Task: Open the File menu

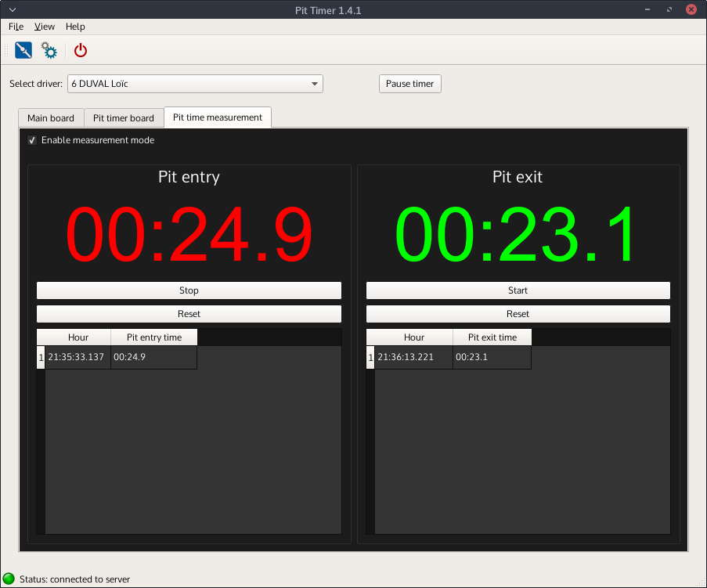Action: click(x=16, y=27)
